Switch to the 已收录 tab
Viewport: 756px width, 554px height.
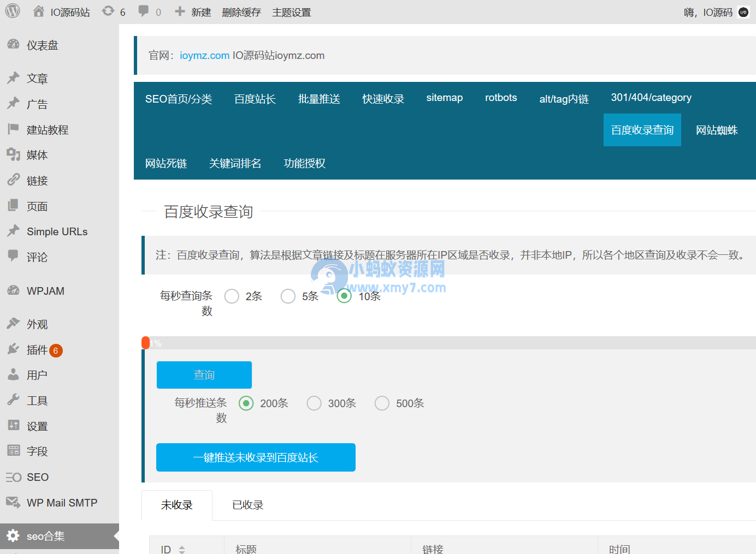click(x=247, y=505)
